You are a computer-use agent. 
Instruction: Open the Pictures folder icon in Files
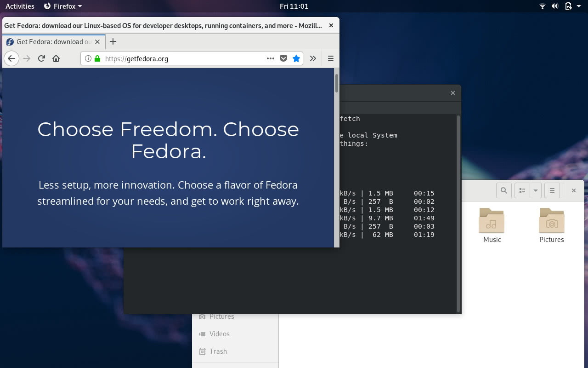(552, 221)
